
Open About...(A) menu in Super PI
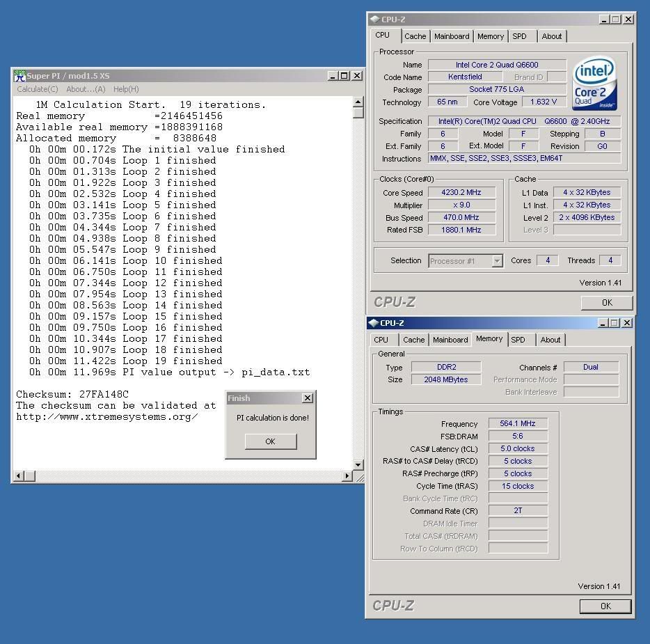pyautogui.click(x=86, y=89)
